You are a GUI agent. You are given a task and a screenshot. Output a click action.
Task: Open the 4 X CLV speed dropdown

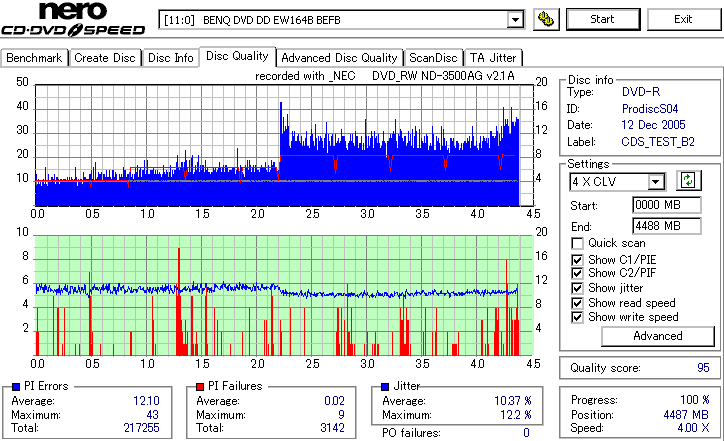(x=656, y=182)
